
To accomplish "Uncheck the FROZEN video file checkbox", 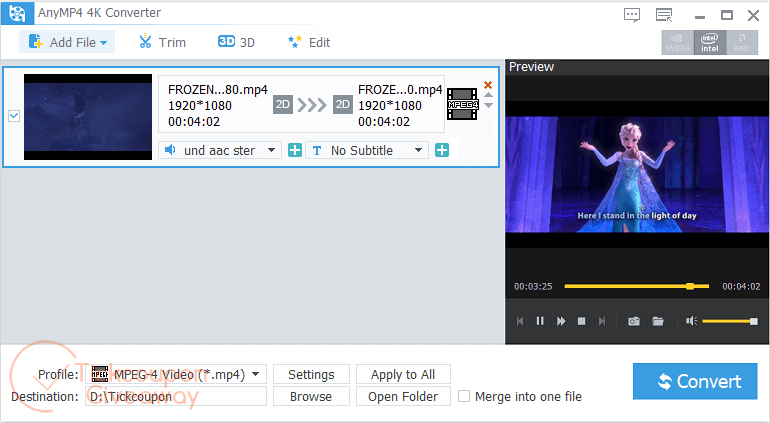I will coord(14,116).
